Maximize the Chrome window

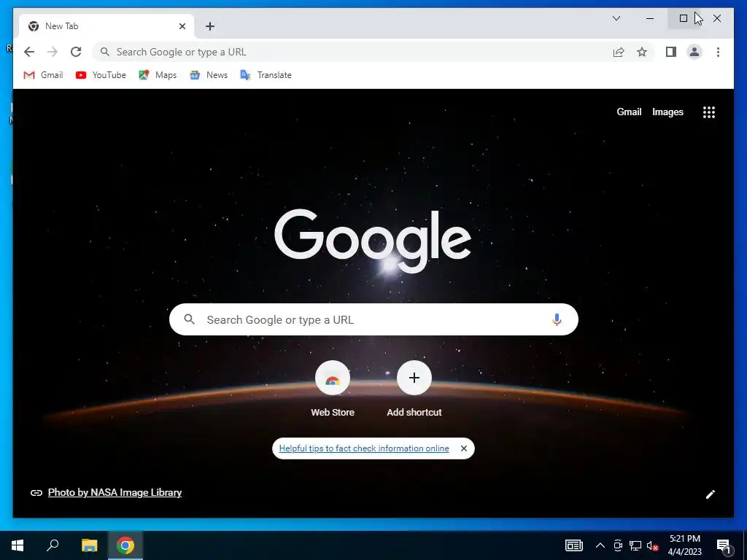pyautogui.click(x=683, y=18)
